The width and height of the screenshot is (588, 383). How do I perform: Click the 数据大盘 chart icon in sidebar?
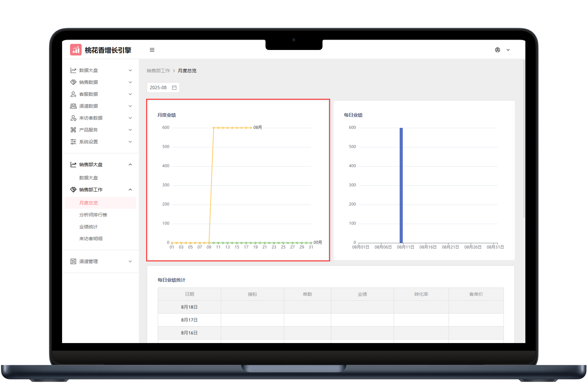pyautogui.click(x=73, y=70)
